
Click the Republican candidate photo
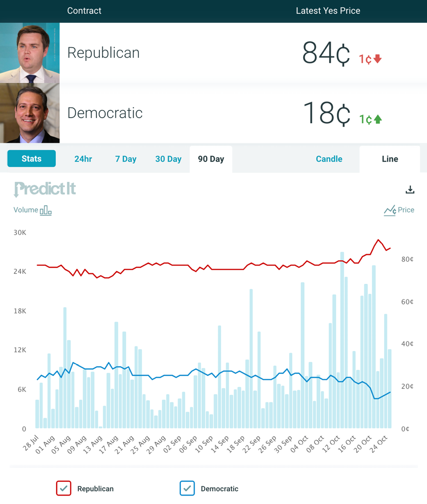coord(29,52)
